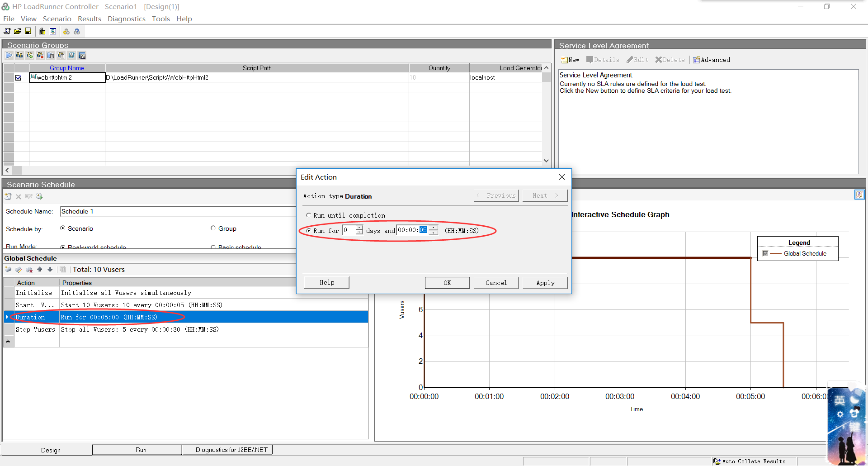Define a new SLA rule via the New button
Screen dimensions: 868x466
pos(570,59)
